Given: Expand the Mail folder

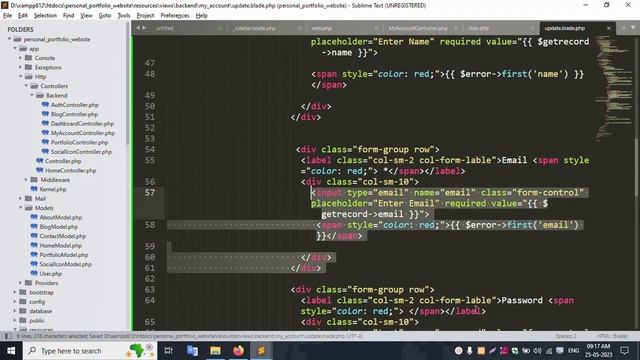Looking at the screenshot, I should coord(21,199).
